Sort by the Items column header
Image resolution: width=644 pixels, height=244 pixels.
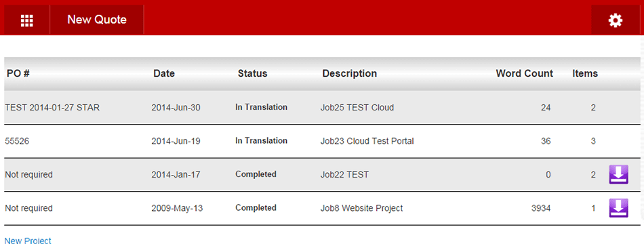pyautogui.click(x=585, y=73)
